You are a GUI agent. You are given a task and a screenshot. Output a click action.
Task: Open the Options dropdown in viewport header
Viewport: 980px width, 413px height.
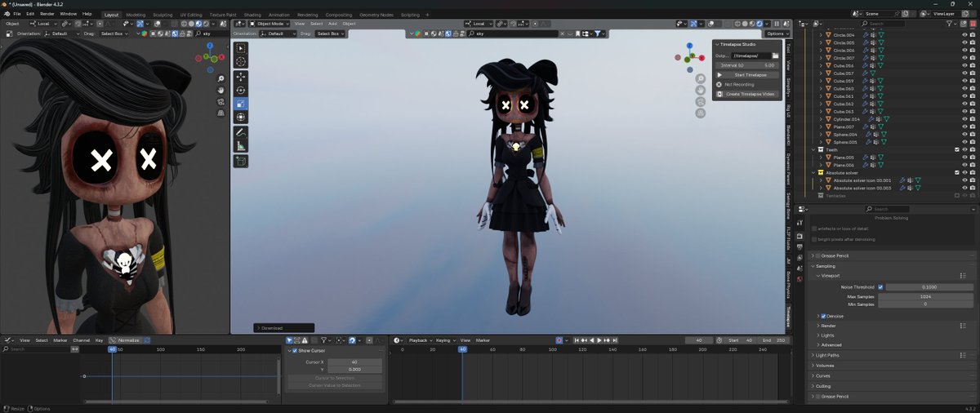[x=777, y=33]
